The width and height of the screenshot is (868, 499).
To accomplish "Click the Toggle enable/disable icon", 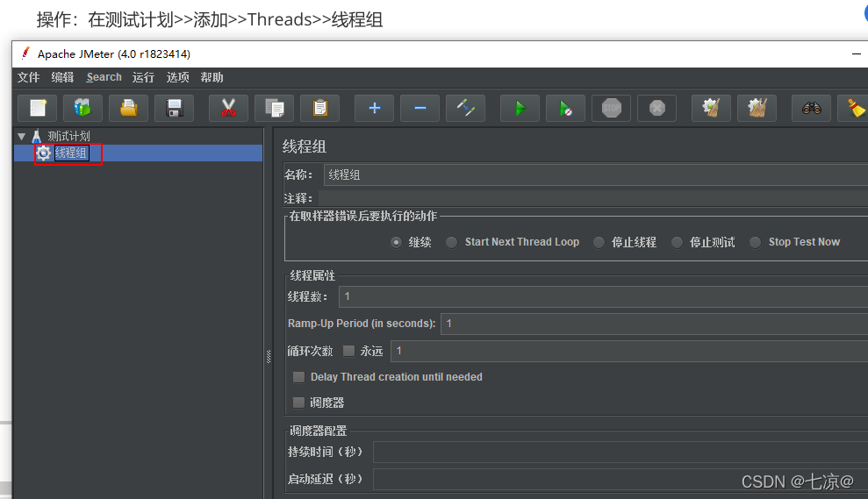I will click(465, 108).
